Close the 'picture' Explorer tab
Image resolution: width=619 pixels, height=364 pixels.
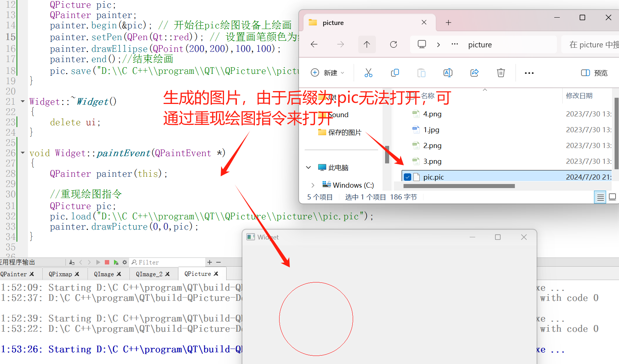[424, 22]
